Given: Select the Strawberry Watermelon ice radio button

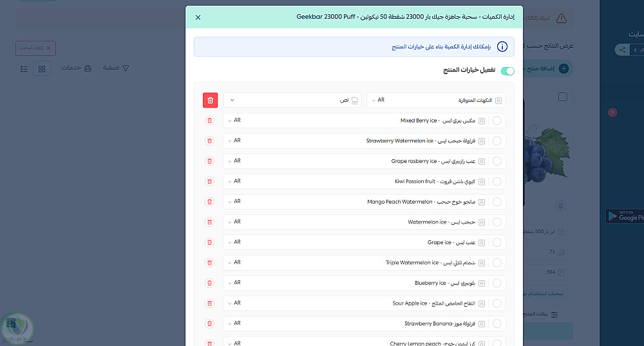Looking at the screenshot, I should (x=497, y=141).
